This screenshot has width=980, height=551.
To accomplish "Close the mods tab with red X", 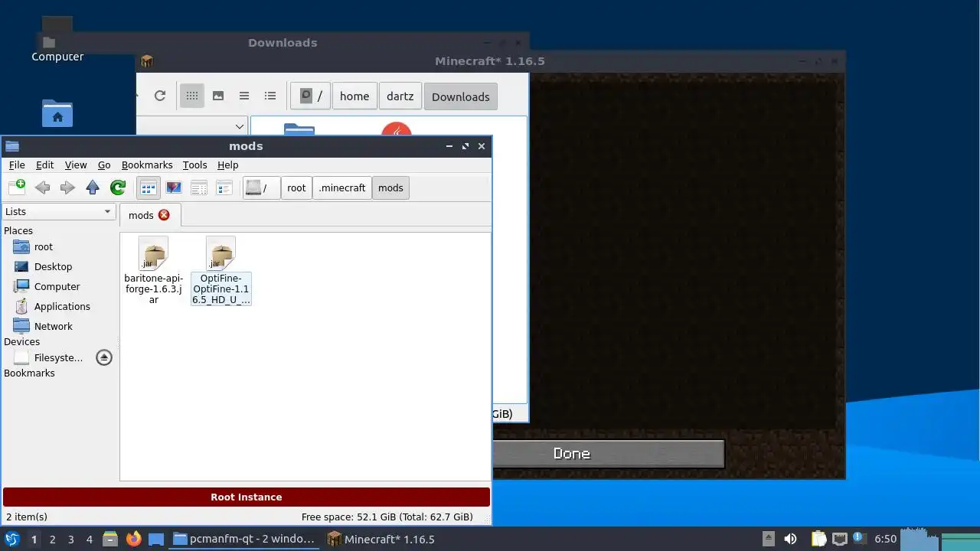I will coord(164,215).
